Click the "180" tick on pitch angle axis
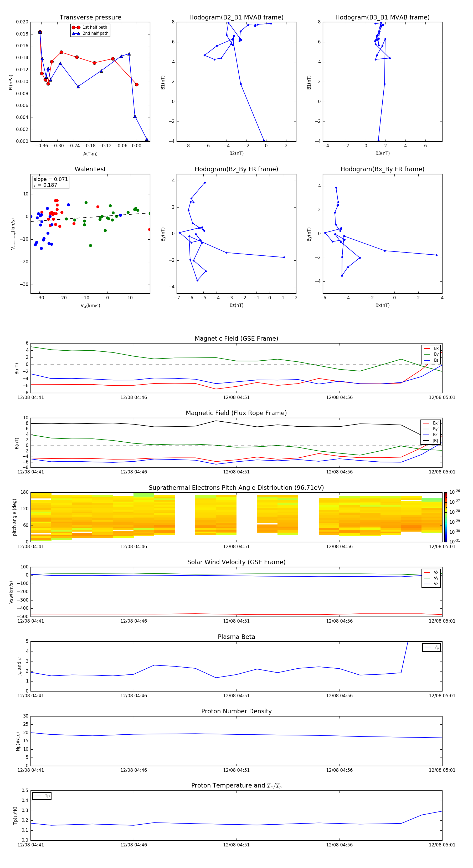The width and height of the screenshot is (473, 868). pos(25,492)
